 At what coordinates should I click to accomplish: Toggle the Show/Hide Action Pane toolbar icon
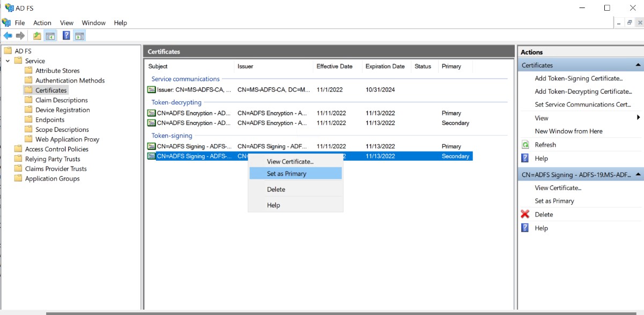pos(79,36)
